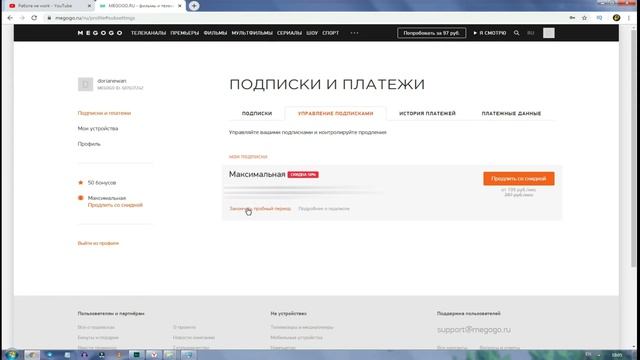Click the dorianewan profile picture in sidebar
Viewport: 640px width, 360px height.
tap(85, 84)
